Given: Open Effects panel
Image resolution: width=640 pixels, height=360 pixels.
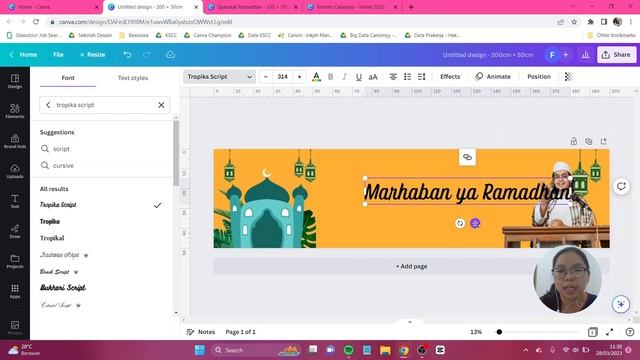Looking at the screenshot, I should click(450, 77).
